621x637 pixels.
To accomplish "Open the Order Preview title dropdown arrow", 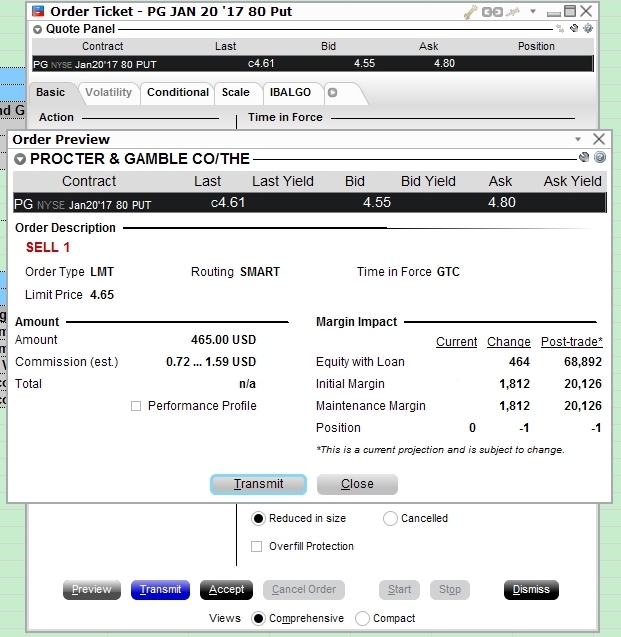I will (578, 139).
